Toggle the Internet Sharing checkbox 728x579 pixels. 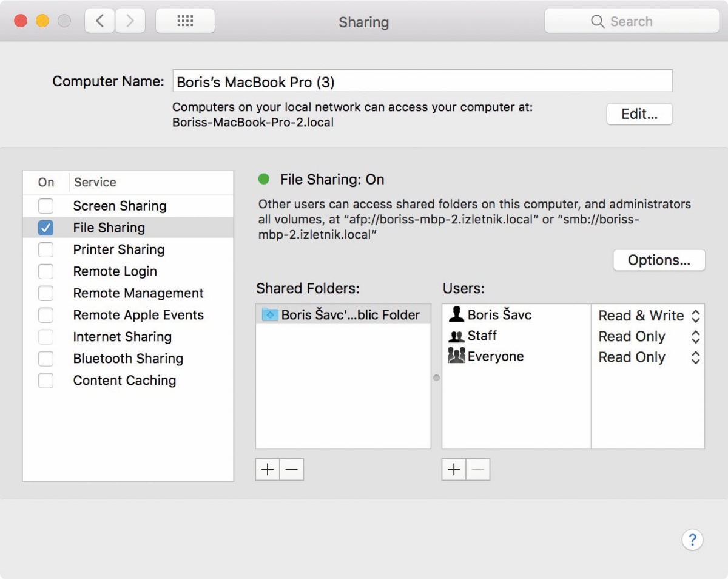pos(45,337)
